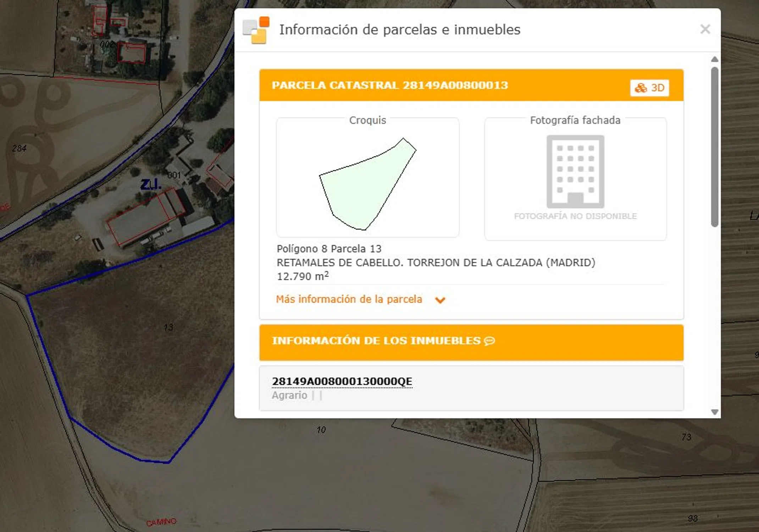Click the scrollbar up arrow in the dialog
The width and height of the screenshot is (759, 532).
click(715, 59)
